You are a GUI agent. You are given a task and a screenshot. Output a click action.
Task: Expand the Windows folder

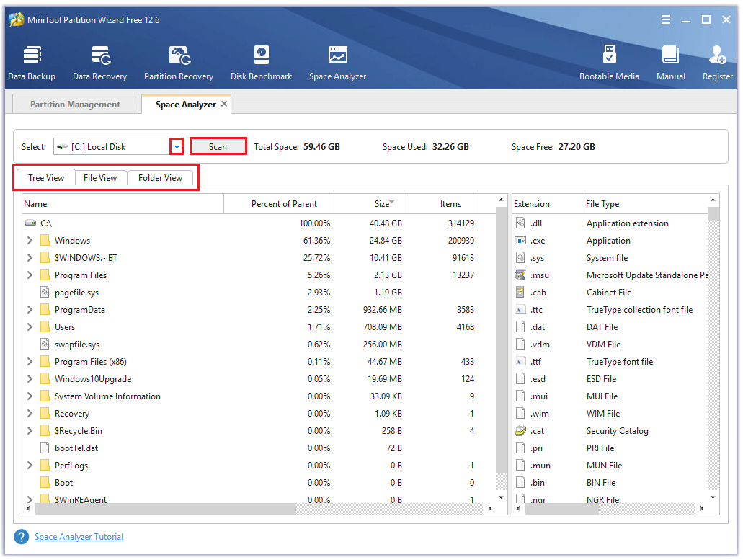coord(30,241)
